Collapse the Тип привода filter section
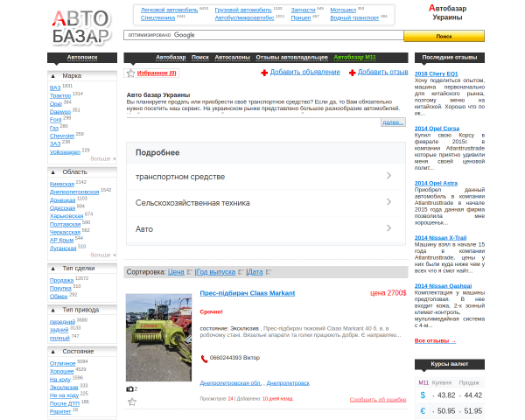 point(52,310)
